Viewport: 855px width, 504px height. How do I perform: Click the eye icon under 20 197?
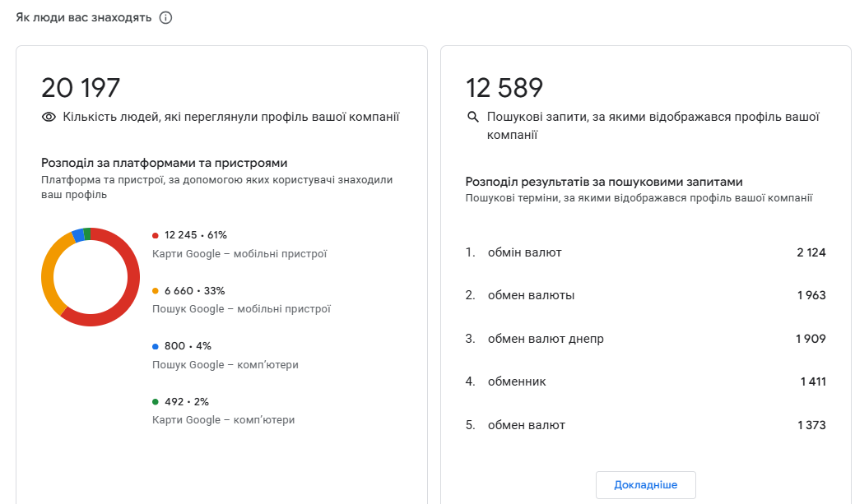[49, 118]
